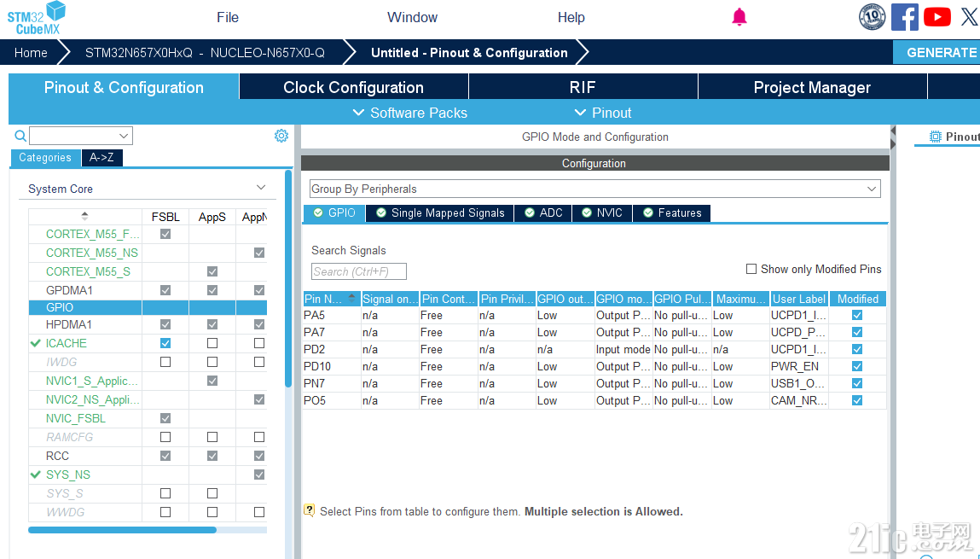Select the PA5 pin row
This screenshot has height=559, width=980.
click(594, 315)
